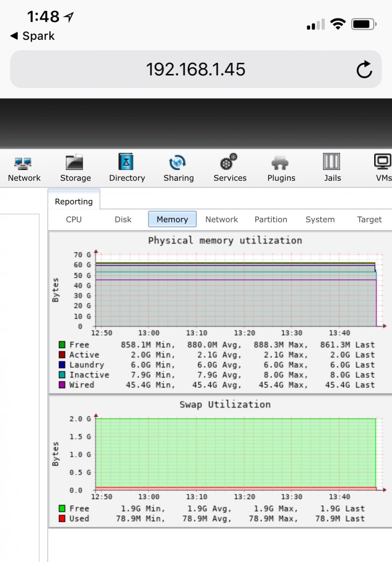Click the 70 G axis label
This screenshot has width=392, height=562.
82,255
